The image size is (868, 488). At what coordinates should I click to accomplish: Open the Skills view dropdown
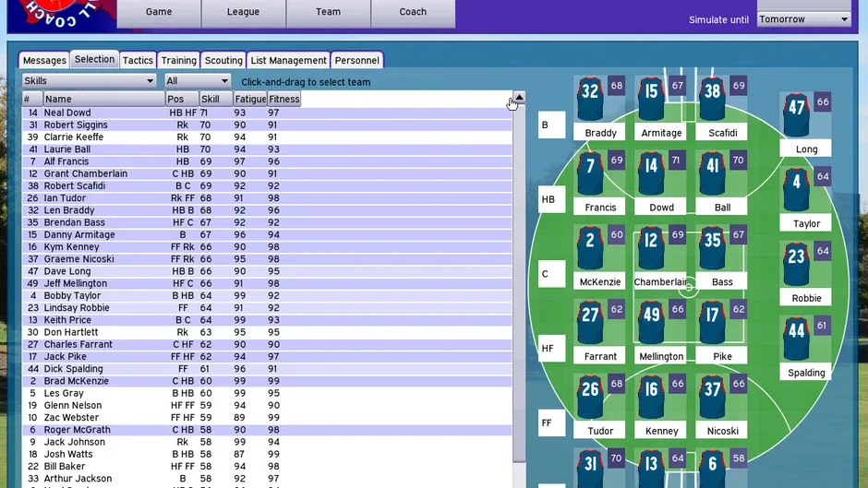point(90,81)
